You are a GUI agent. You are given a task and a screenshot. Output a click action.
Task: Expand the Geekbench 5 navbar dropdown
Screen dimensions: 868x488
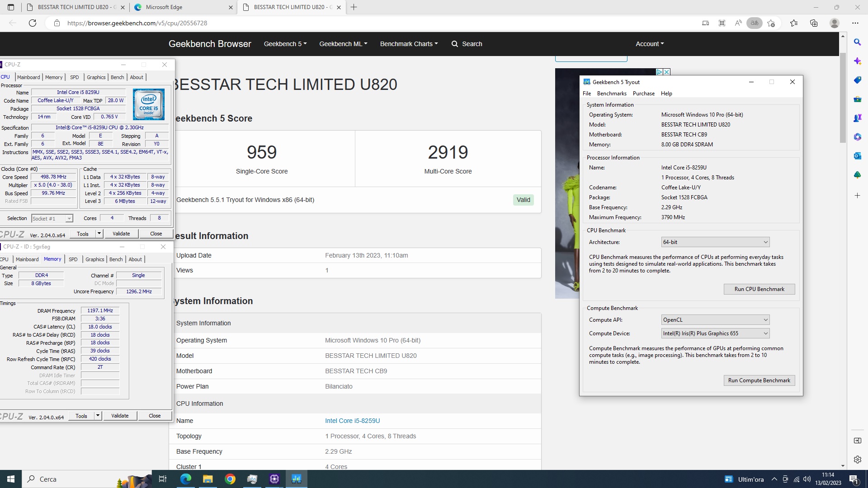tap(285, 44)
